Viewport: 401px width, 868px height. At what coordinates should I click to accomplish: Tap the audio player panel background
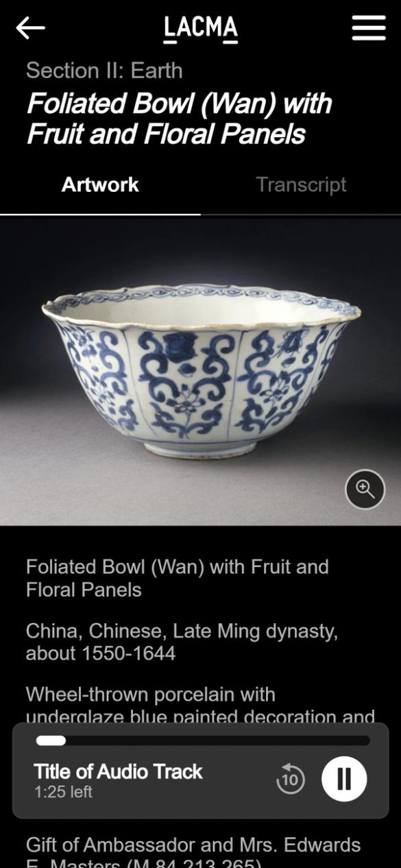tap(200, 771)
